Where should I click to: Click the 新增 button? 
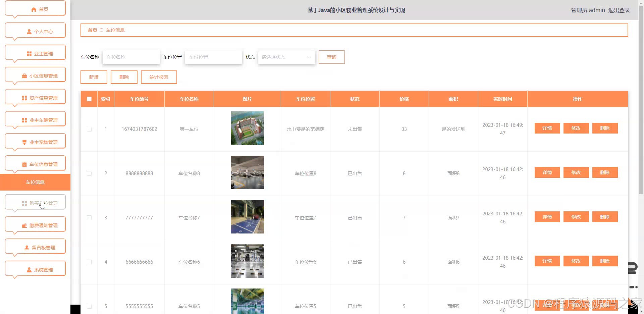click(94, 77)
